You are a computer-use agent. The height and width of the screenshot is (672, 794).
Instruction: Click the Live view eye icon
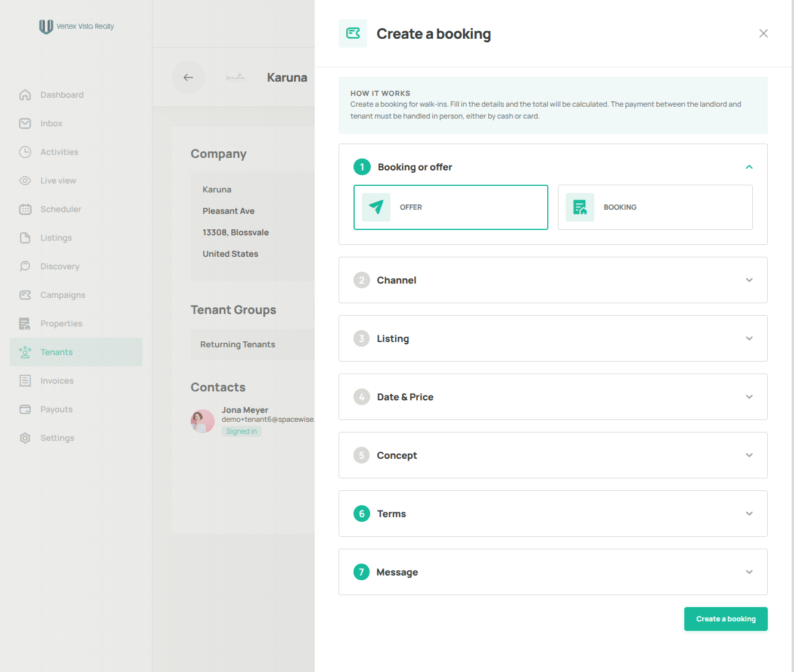pos(25,181)
